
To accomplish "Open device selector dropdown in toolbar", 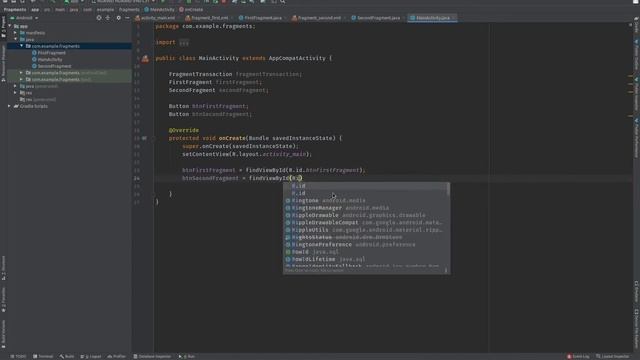I will coord(124,2).
